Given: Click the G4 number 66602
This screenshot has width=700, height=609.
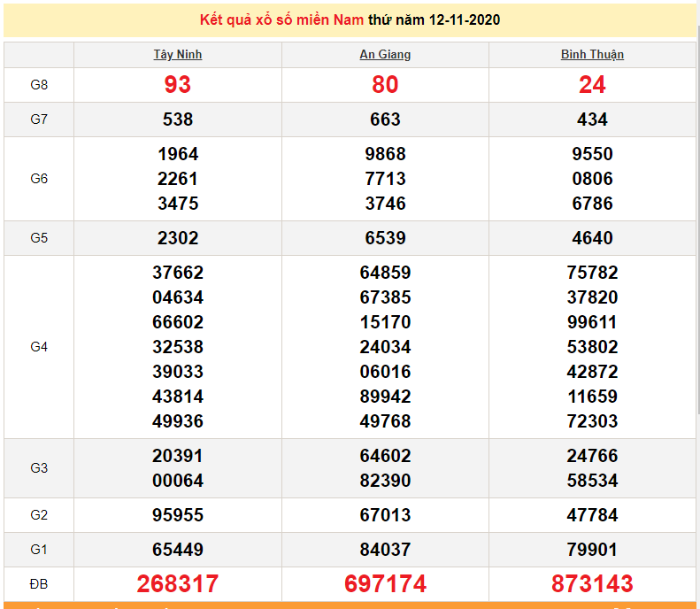Looking at the screenshot, I should tap(178, 322).
